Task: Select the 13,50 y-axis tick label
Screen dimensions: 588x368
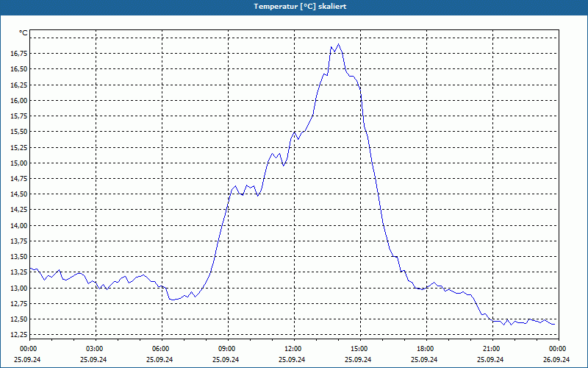Action: tap(19, 257)
